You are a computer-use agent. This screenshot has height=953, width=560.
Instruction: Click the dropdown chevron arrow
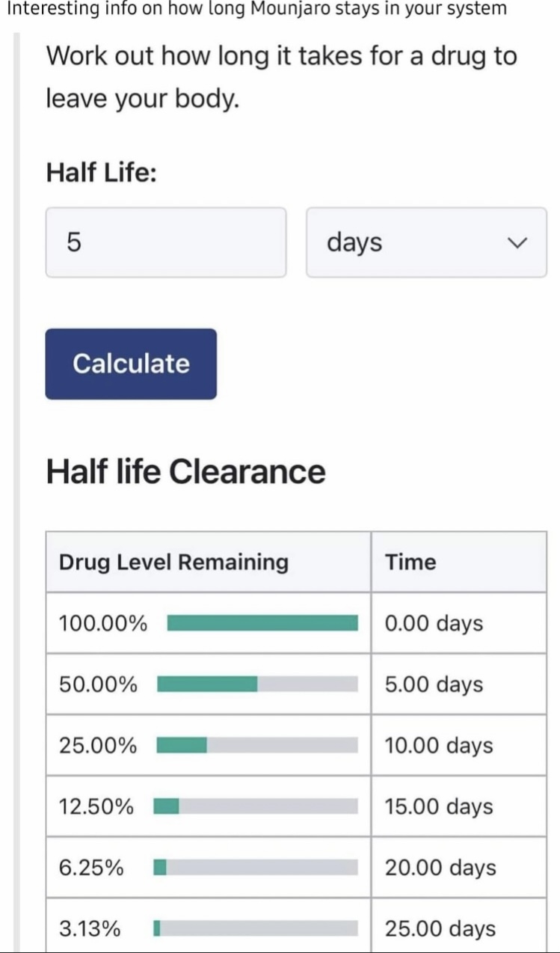[x=517, y=243]
